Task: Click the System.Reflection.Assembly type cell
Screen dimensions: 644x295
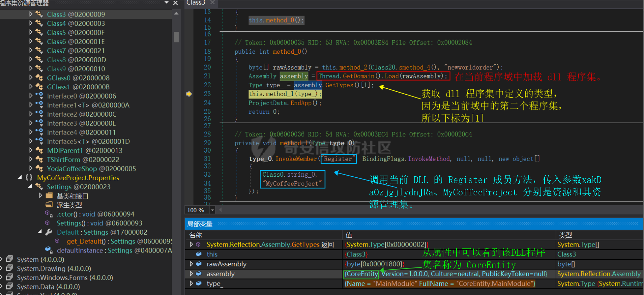Action: tap(599, 274)
